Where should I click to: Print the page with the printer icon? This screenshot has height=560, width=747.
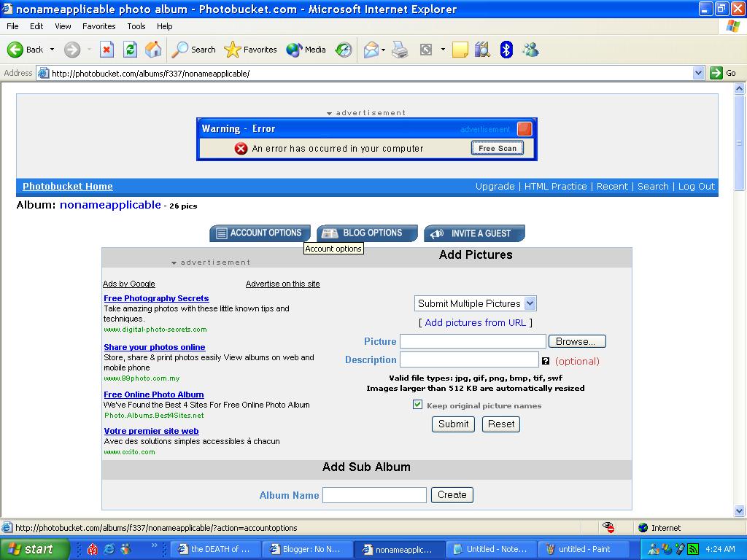(x=400, y=50)
